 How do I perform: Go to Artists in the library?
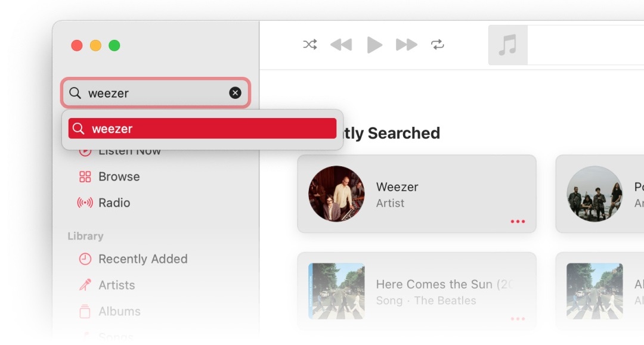[116, 285]
